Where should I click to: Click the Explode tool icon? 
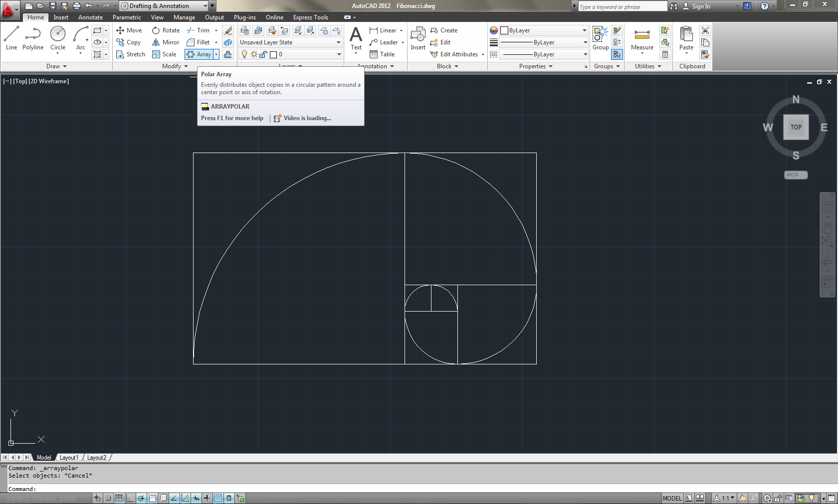pyautogui.click(x=228, y=42)
